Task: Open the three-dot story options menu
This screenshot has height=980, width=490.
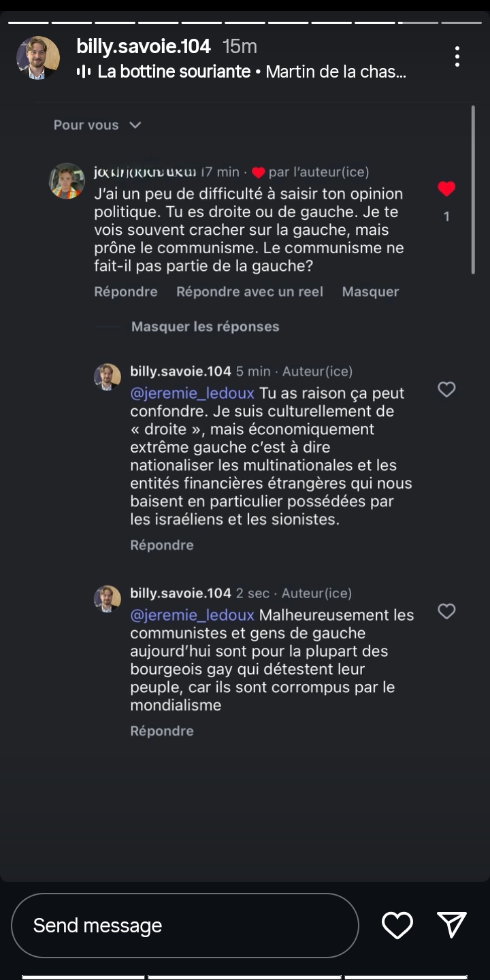Action: (x=457, y=56)
